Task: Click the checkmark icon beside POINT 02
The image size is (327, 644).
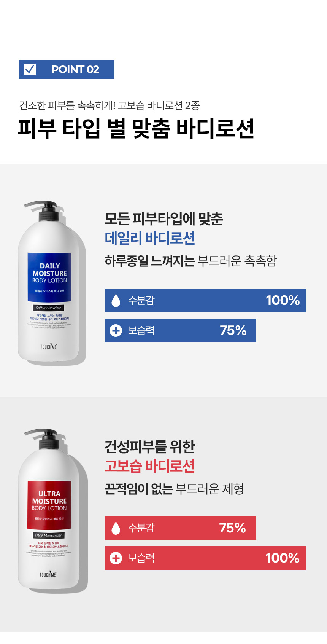Action: [x=30, y=69]
